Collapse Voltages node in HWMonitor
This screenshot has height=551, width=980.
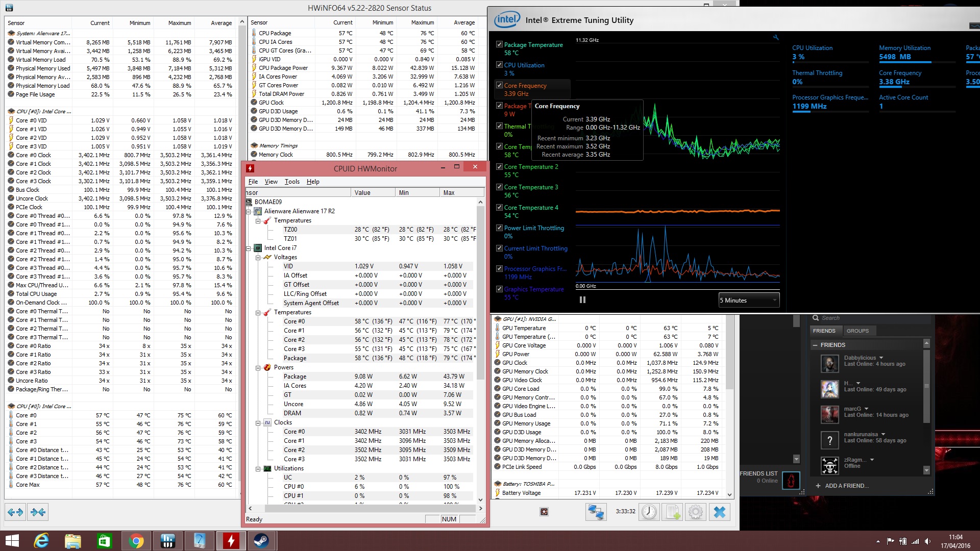258,257
